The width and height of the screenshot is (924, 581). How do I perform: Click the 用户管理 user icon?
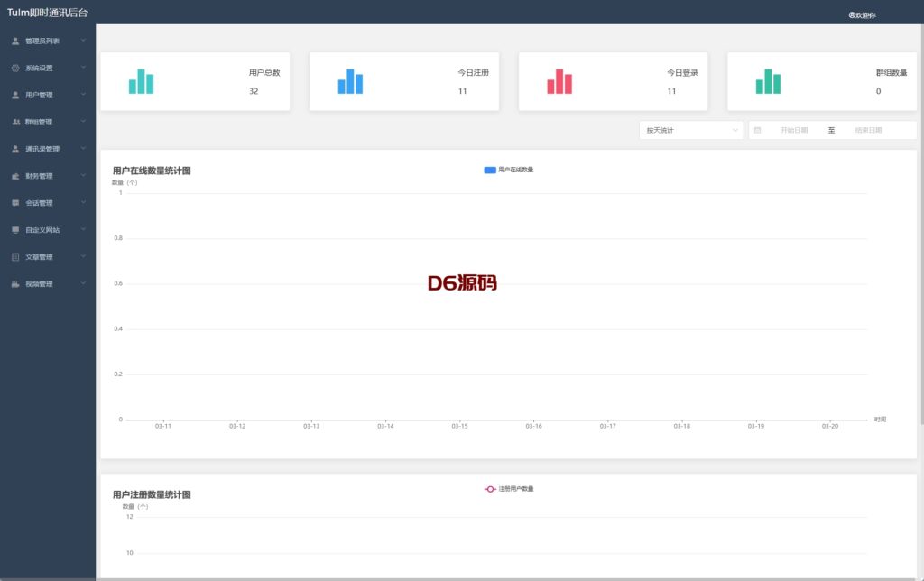point(15,95)
